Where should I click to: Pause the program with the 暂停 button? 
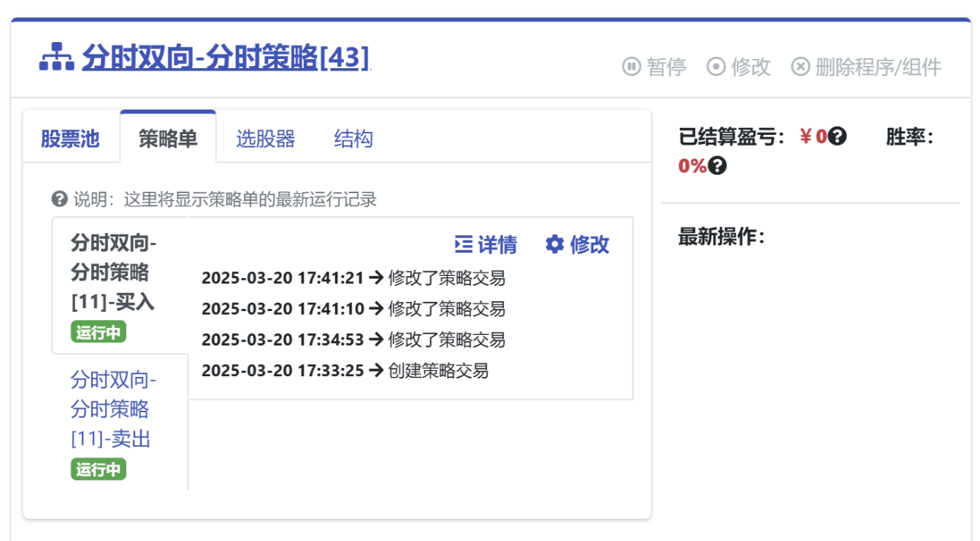[655, 67]
